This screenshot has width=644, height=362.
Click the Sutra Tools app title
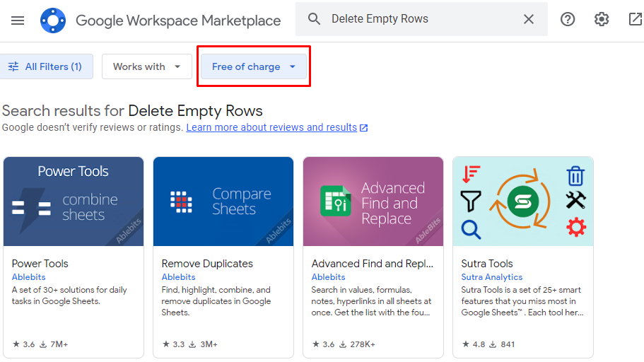[x=486, y=264]
